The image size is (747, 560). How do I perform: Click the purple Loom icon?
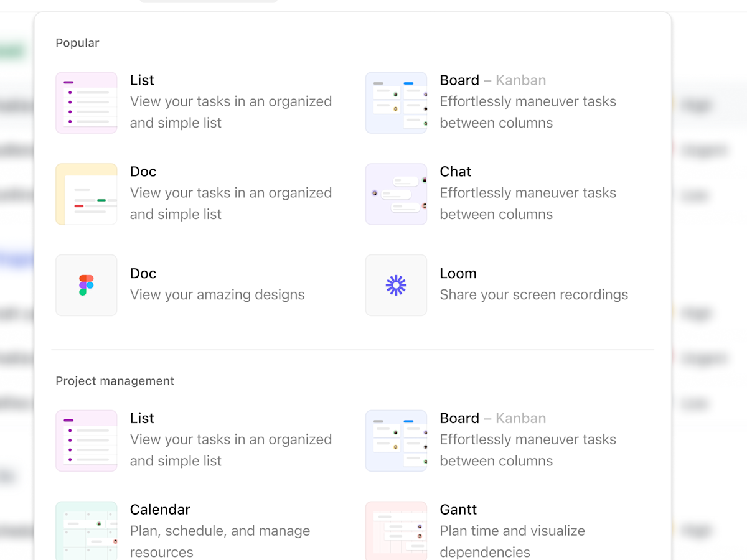coord(396,285)
